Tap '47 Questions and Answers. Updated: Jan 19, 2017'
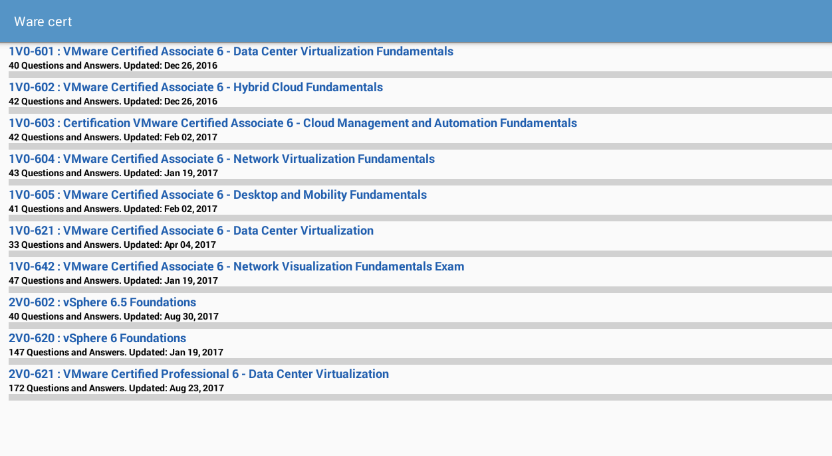The width and height of the screenshot is (832, 456). [x=113, y=280]
